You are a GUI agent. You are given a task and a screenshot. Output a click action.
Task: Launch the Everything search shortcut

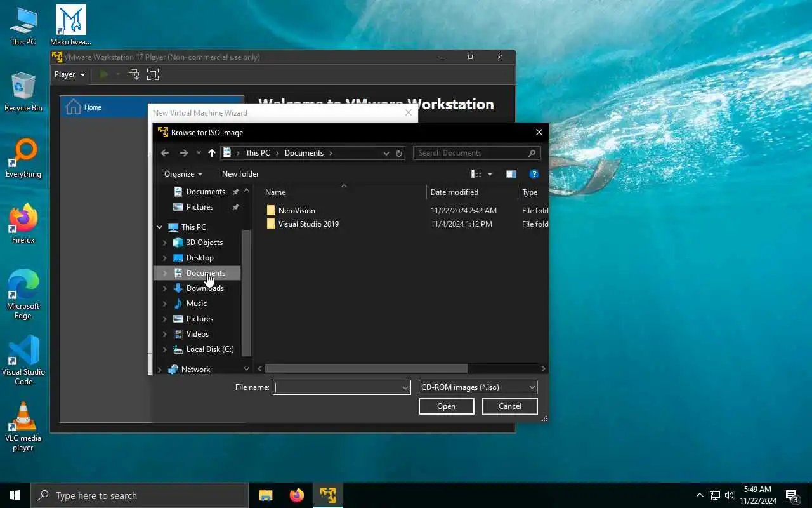coord(23,158)
